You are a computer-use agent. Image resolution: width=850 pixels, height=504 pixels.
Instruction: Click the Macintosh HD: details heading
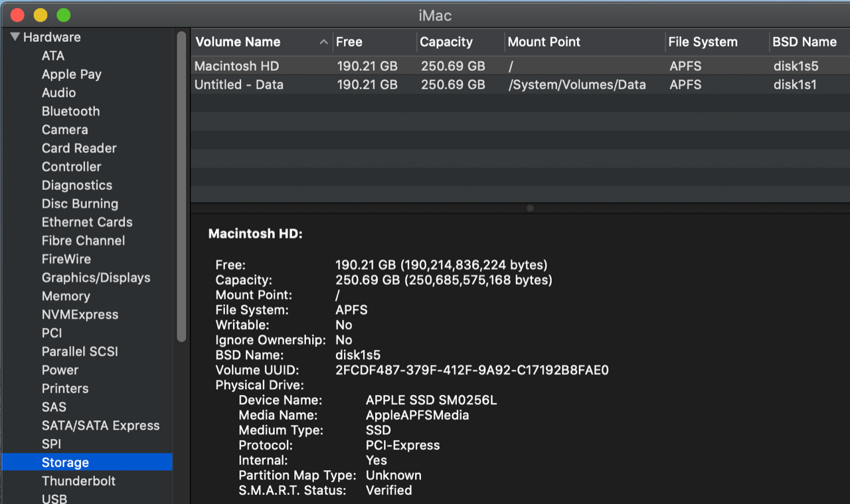[255, 234]
